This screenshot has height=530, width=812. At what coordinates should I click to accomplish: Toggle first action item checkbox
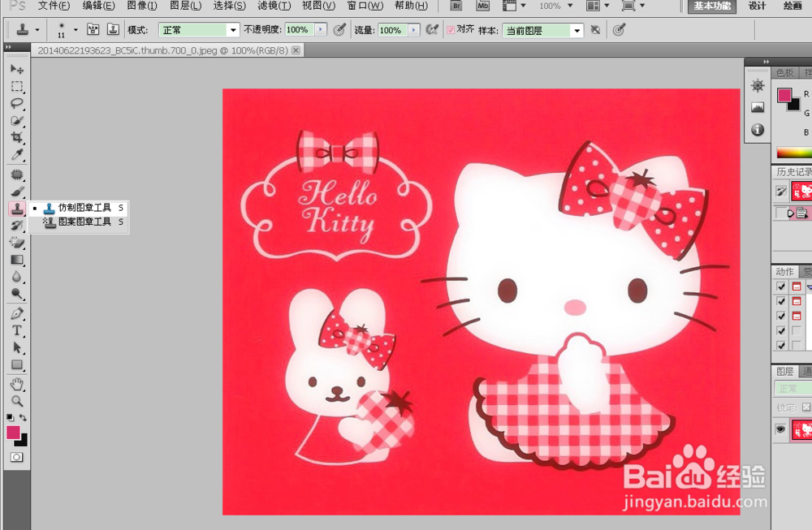(781, 287)
